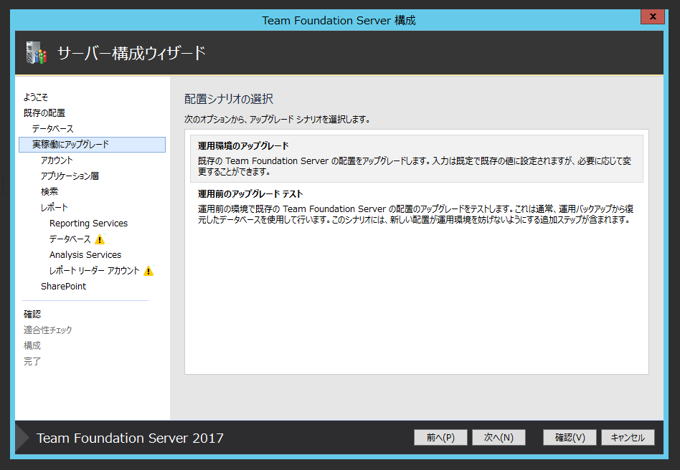
Task: Go to the 検索 step
Action: click(49, 192)
